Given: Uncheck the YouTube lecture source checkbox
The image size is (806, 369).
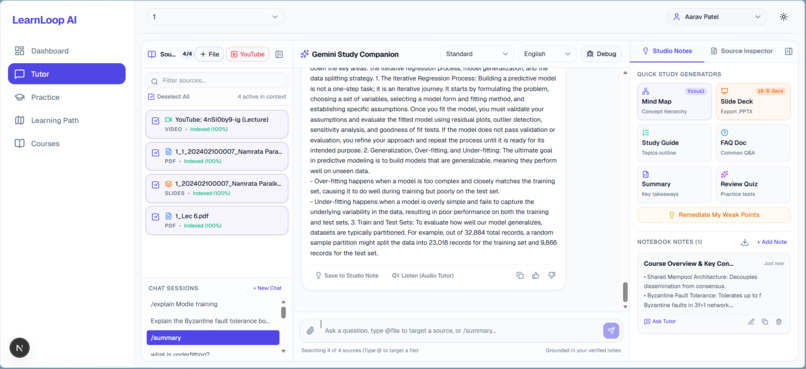Looking at the screenshot, I should (156, 120).
